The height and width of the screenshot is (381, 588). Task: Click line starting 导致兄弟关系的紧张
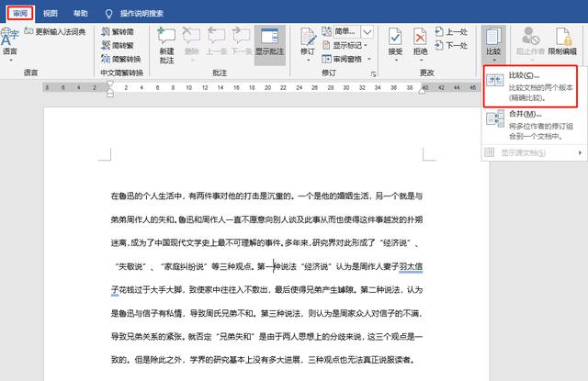(x=266, y=336)
